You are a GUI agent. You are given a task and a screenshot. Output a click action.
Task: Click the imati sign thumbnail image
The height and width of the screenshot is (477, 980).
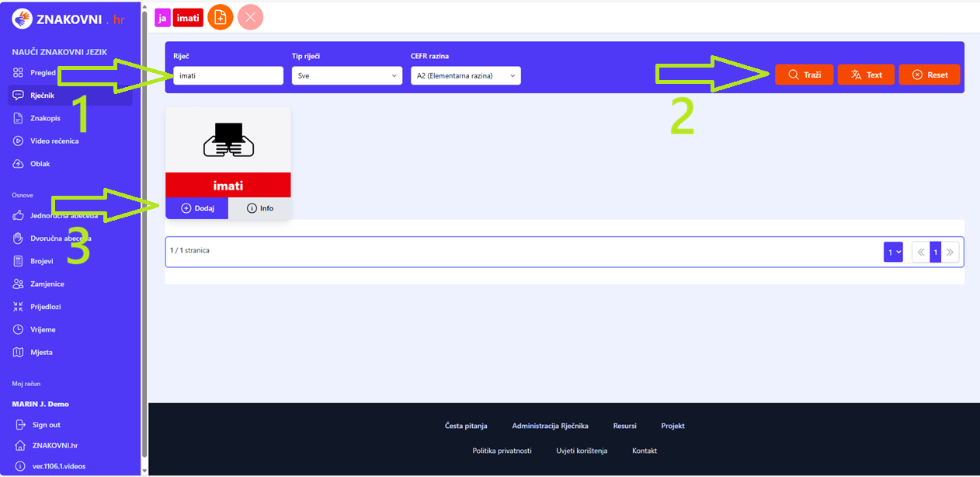(x=228, y=140)
